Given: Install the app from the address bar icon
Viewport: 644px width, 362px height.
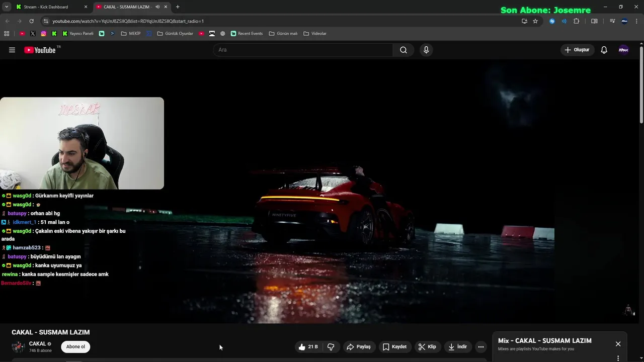Looking at the screenshot, I should pyautogui.click(x=524, y=21).
